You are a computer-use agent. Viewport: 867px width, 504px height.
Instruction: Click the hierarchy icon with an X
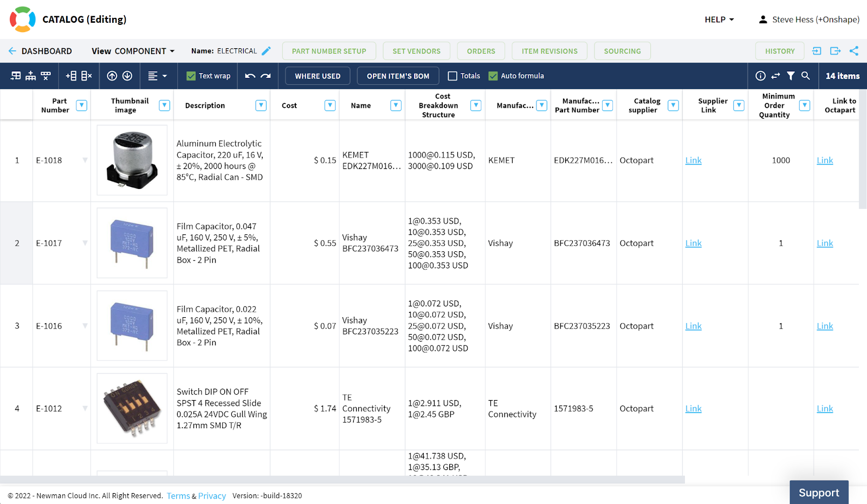(x=46, y=76)
